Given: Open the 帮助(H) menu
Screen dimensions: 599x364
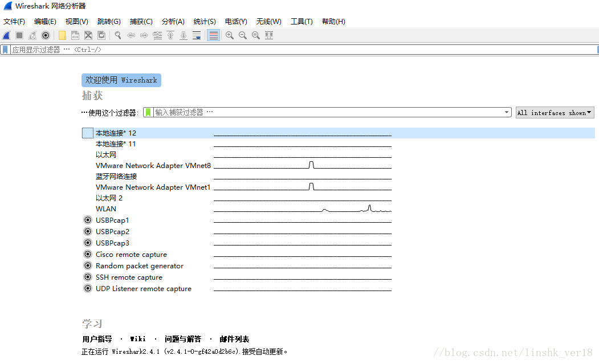Looking at the screenshot, I should (x=333, y=22).
